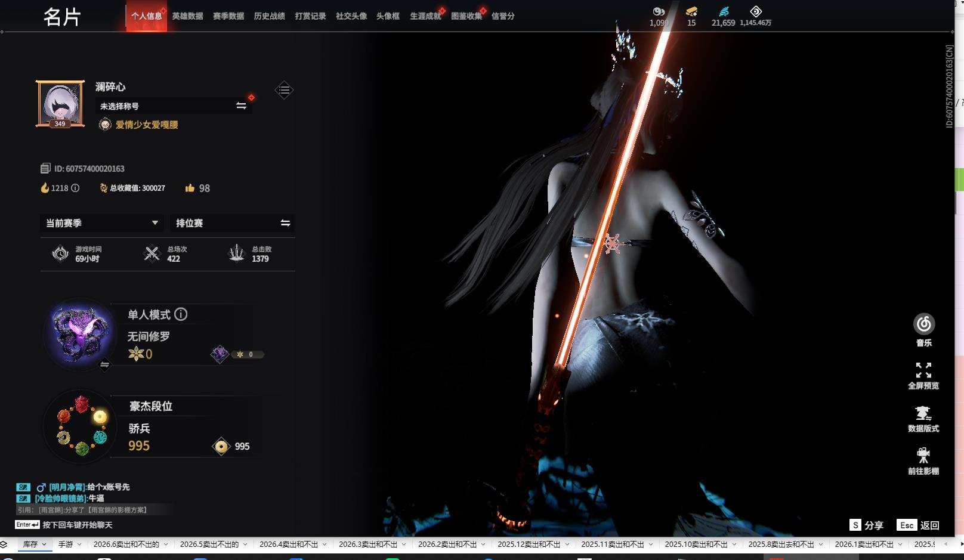Open the 库存 sheet tab dropdown arrow
Screen dimensions: 964x560
pos(44,544)
